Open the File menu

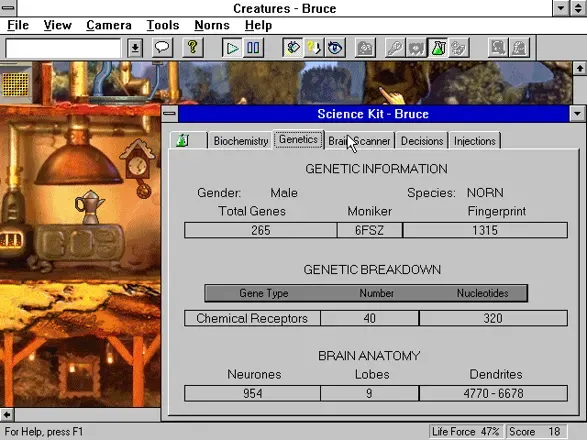tap(18, 25)
